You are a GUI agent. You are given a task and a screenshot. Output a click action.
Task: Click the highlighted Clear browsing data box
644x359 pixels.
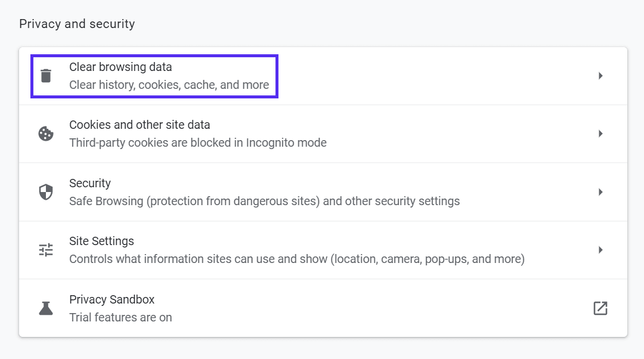tap(154, 76)
